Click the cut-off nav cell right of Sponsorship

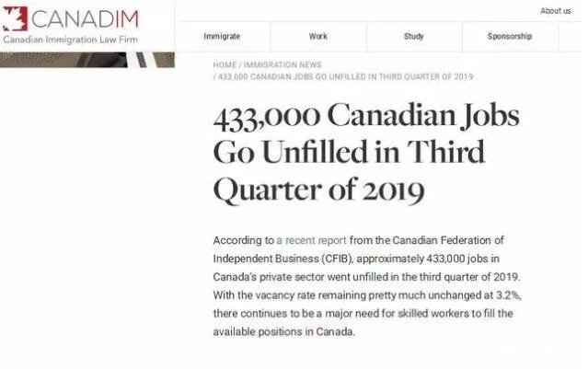coord(570,37)
